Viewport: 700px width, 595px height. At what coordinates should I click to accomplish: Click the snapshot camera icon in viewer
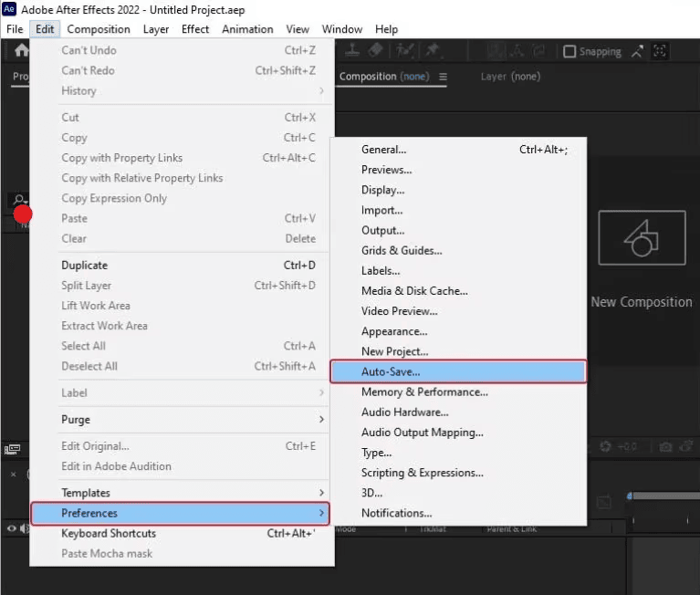tap(665, 446)
